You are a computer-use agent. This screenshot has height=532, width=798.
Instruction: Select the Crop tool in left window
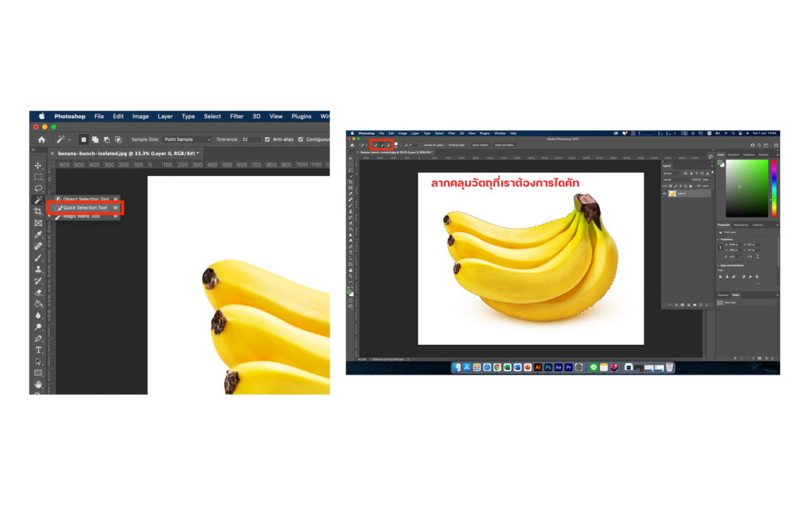pos(38,212)
